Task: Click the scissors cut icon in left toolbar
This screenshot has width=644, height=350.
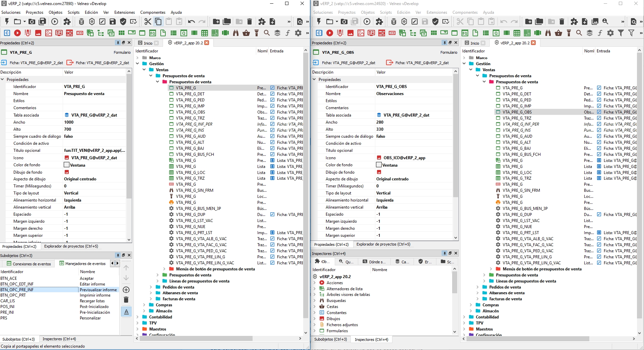Action: (148, 22)
